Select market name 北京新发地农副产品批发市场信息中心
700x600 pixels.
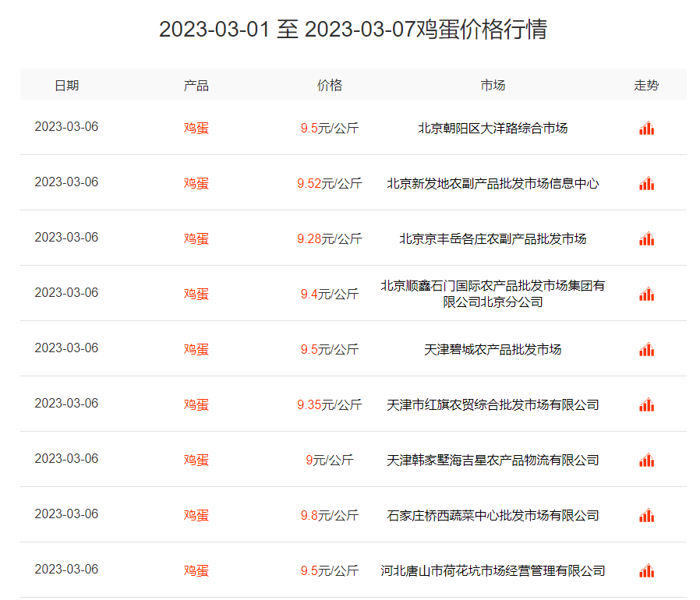[x=493, y=184]
